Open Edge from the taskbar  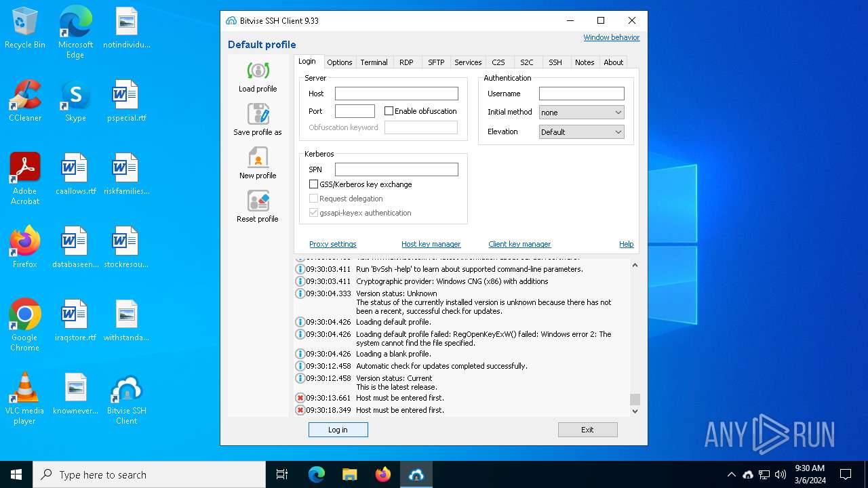tap(317, 474)
